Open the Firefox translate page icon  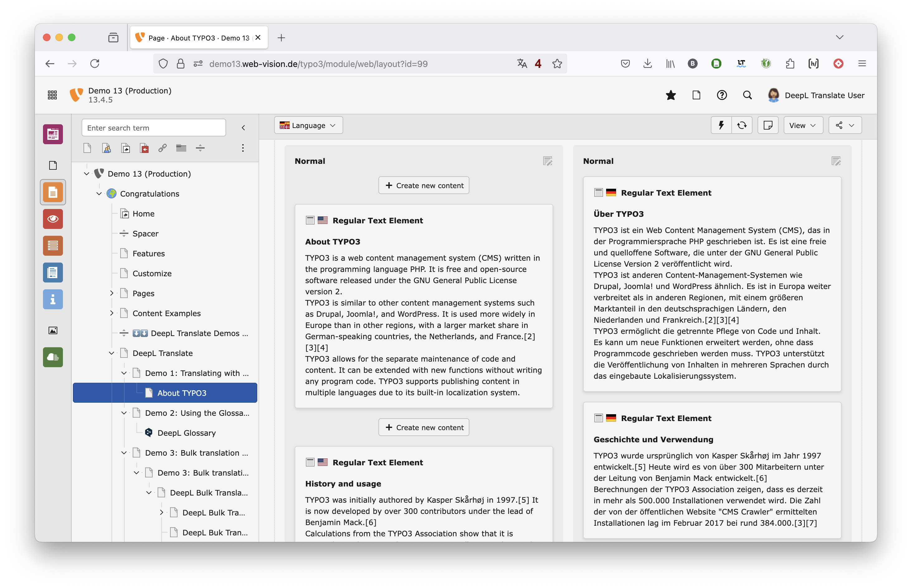(522, 64)
